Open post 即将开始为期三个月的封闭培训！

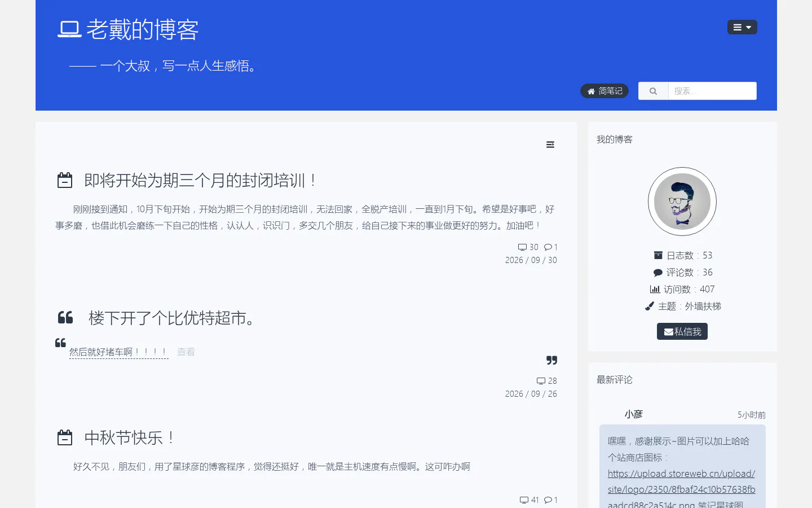click(x=200, y=181)
